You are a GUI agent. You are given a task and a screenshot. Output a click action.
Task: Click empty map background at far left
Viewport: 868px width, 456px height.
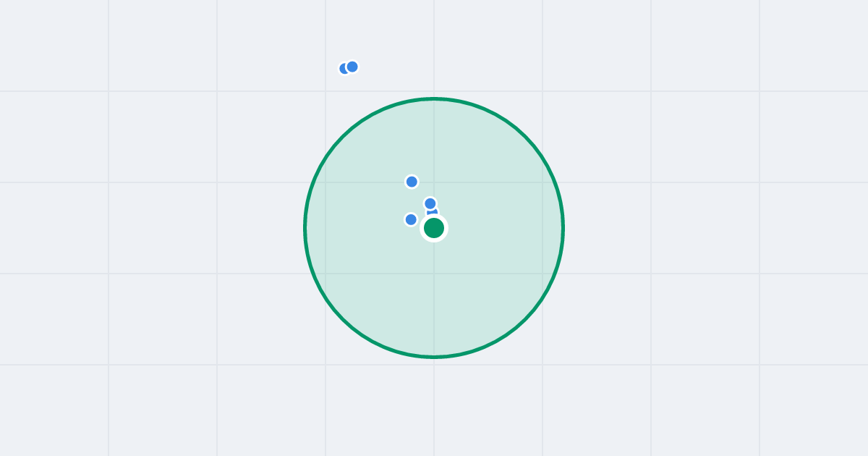pos(54,228)
